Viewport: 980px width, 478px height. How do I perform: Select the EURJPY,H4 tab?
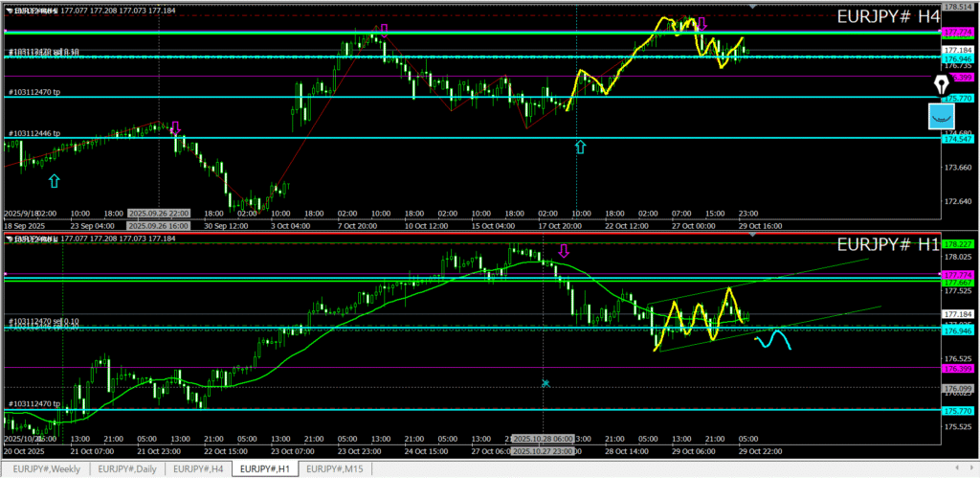(x=202, y=468)
